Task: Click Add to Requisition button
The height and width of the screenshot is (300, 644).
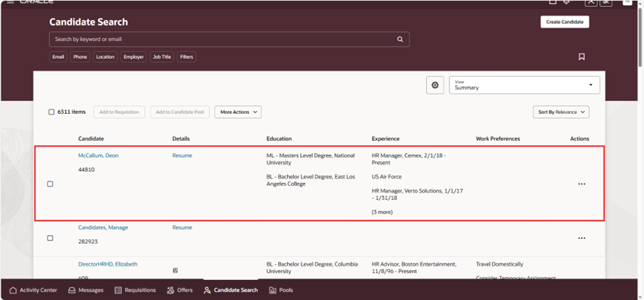Action: [119, 112]
